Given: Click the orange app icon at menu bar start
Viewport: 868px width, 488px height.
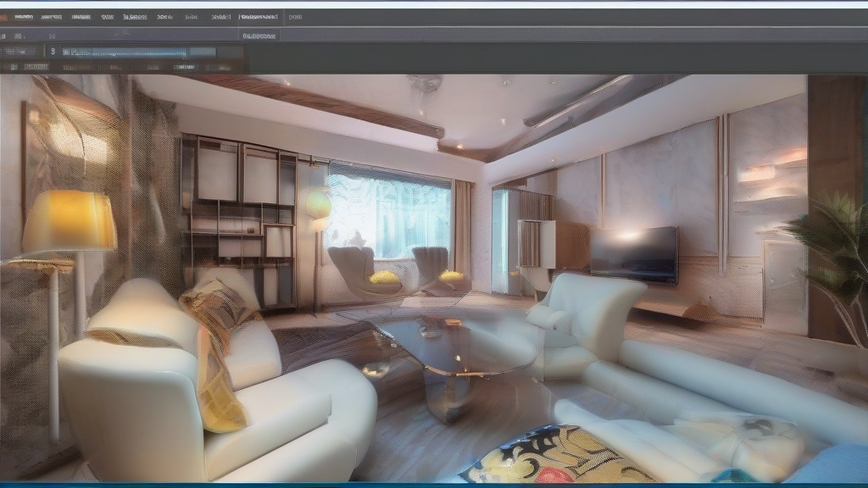Looking at the screenshot, I should 4,17.
